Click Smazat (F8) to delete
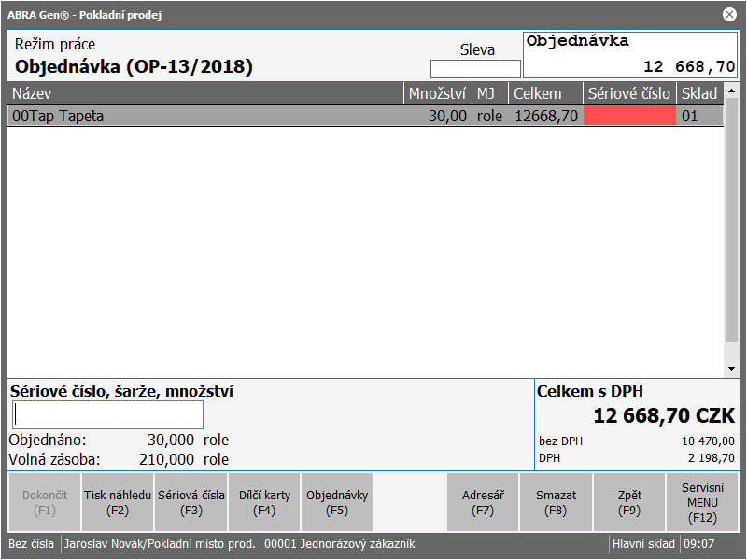Screen dimensions: 747x560 click(x=556, y=502)
